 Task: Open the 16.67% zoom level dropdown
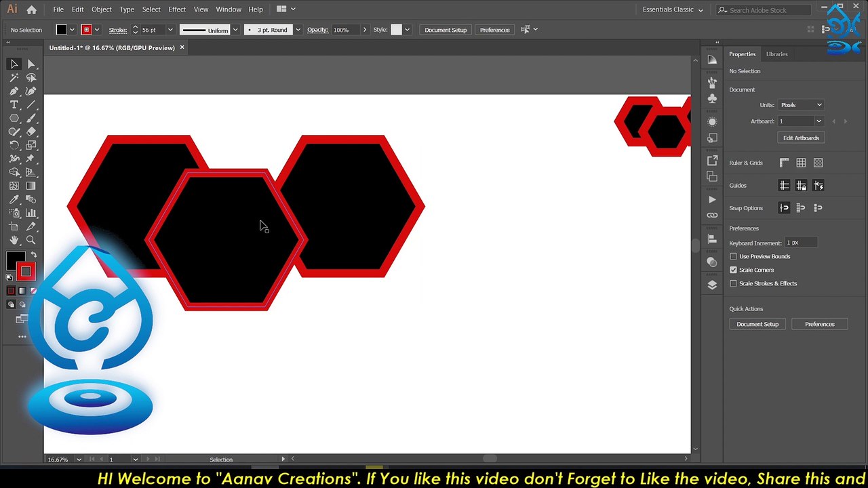(79, 460)
